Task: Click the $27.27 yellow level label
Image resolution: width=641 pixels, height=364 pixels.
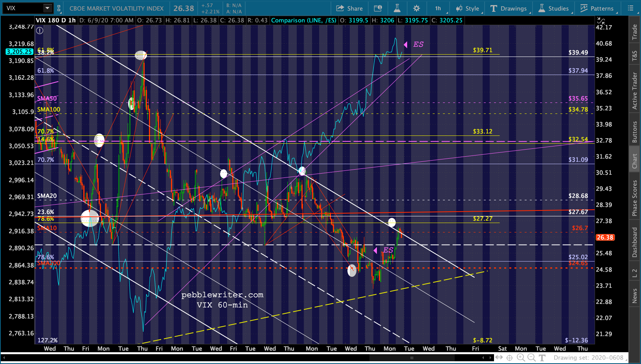Action: coord(483,219)
